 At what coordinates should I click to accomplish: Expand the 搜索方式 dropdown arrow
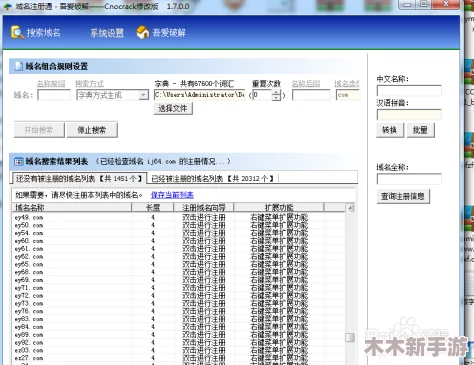(x=143, y=95)
